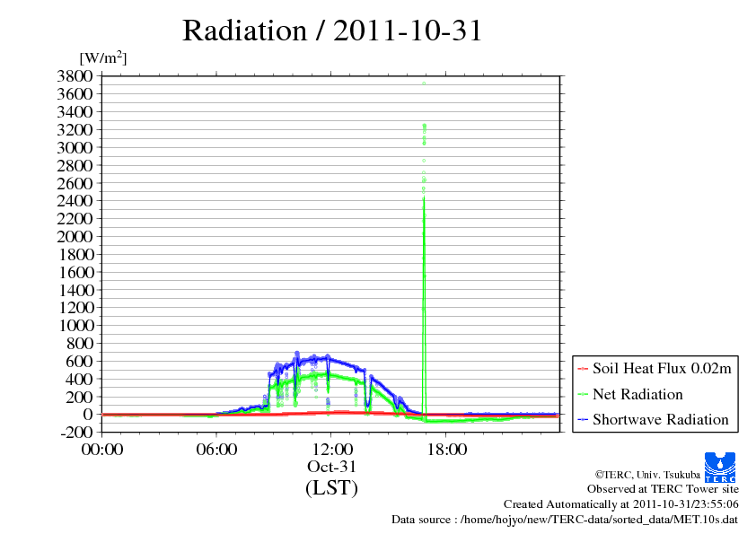Click the green Net Radiation legend marker

[x=583, y=394]
